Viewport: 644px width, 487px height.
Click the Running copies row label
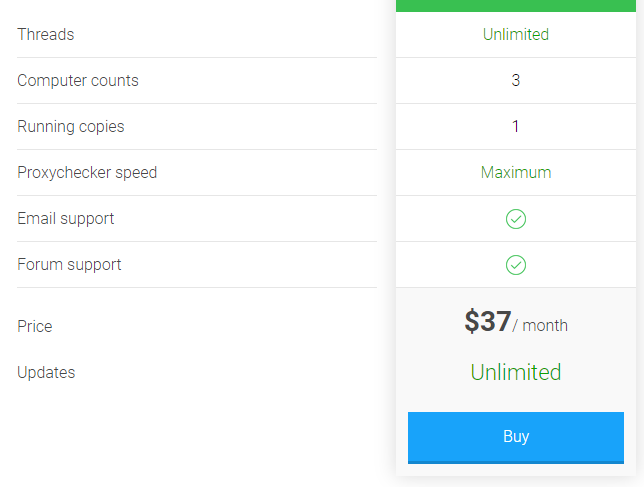click(x=71, y=126)
